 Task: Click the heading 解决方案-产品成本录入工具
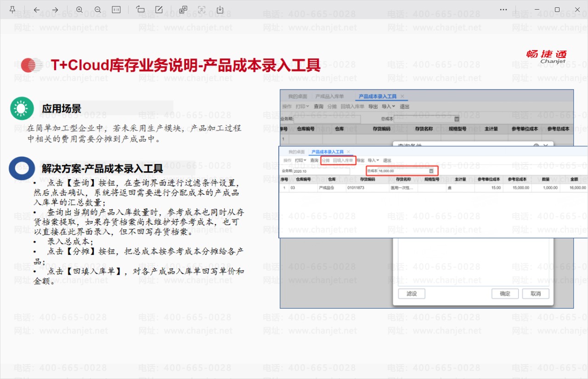pos(102,169)
